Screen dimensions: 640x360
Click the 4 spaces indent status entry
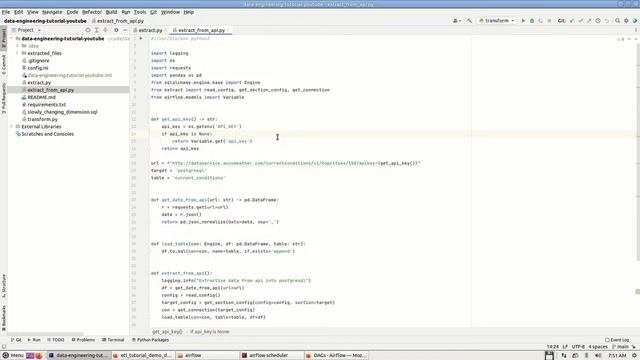pyautogui.click(x=598, y=347)
